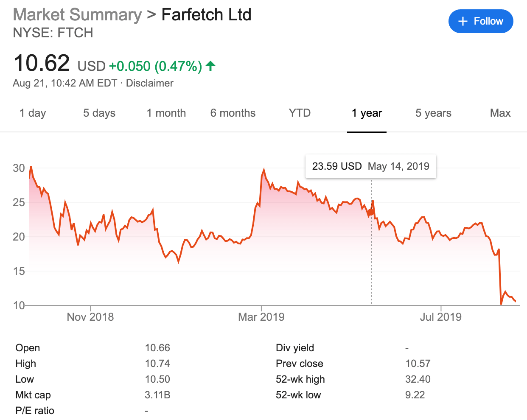Screen dimensions: 527x420
Task: Switch to the 1 day range tab
Action: 33,113
